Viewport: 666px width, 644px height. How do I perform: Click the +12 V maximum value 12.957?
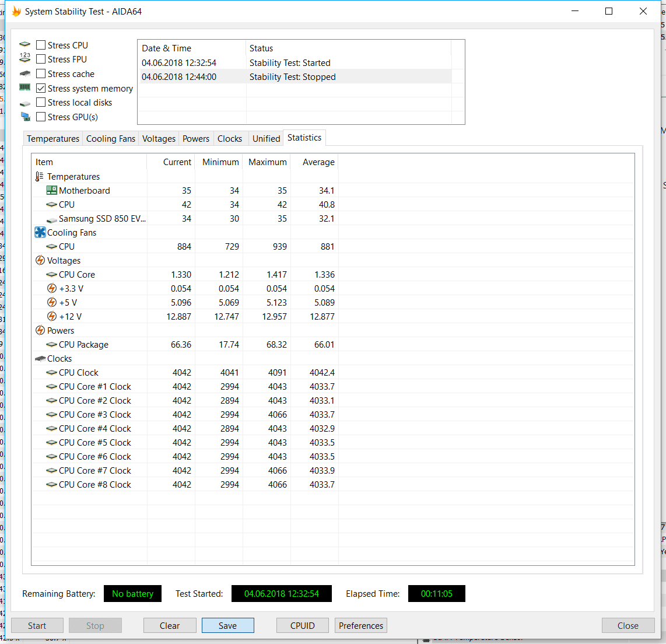point(274,317)
